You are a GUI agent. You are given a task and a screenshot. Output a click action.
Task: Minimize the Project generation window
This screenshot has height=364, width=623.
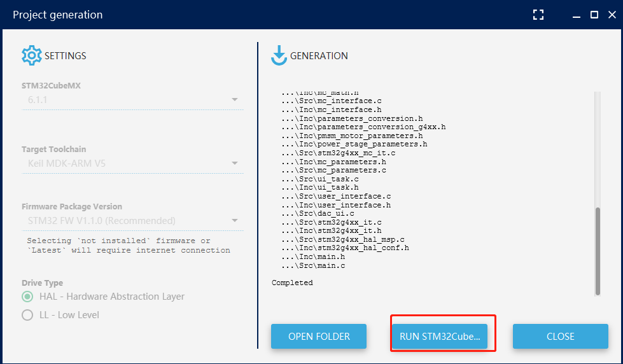(577, 15)
